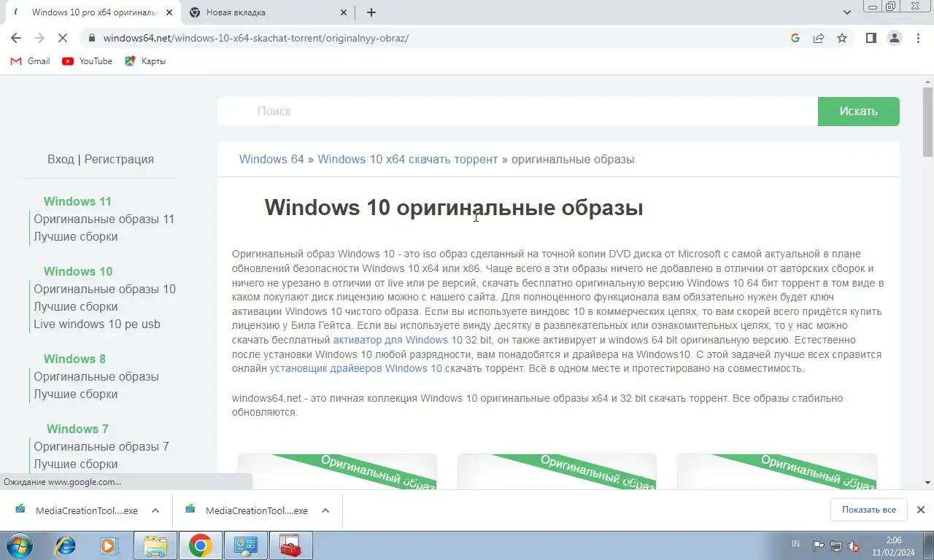Open the Chrome profile avatar

coord(895,38)
